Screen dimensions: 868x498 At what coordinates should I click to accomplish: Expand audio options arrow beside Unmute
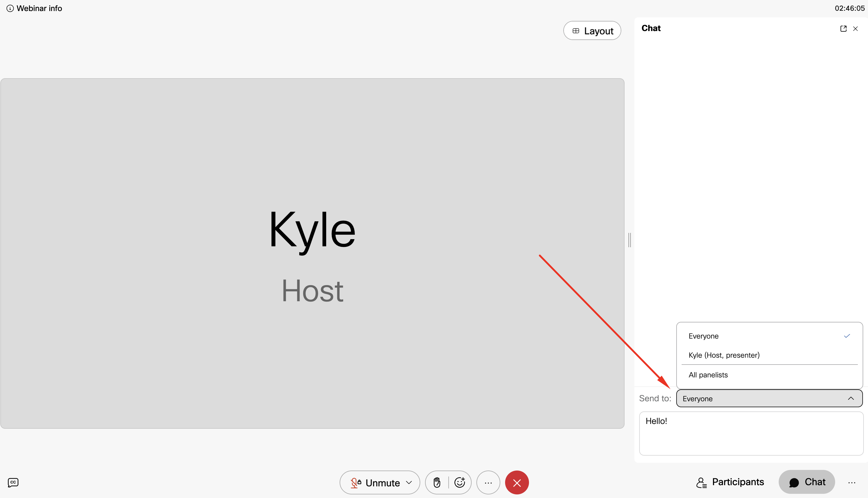point(409,482)
